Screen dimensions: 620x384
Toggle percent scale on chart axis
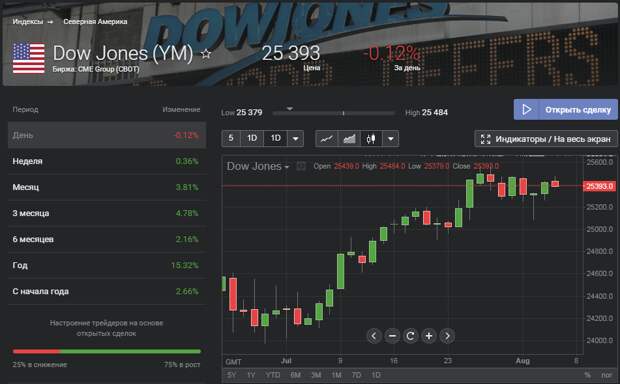pyautogui.click(x=587, y=375)
